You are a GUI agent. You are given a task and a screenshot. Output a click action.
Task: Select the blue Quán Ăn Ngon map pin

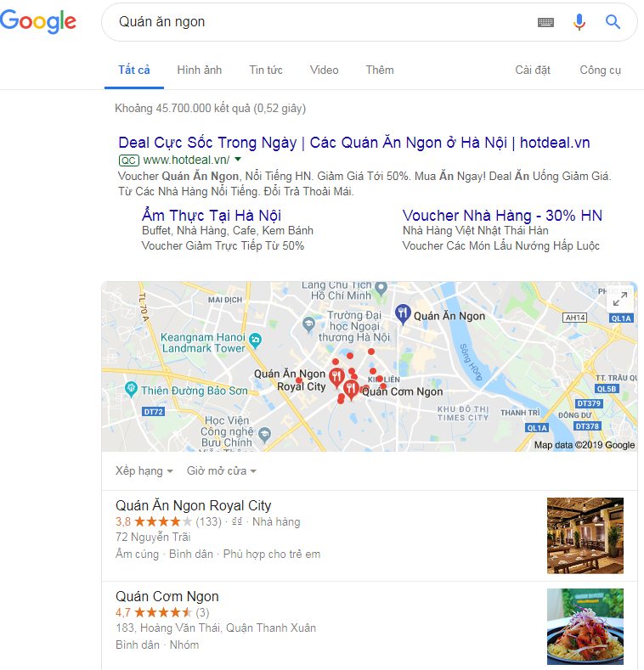pyautogui.click(x=403, y=313)
